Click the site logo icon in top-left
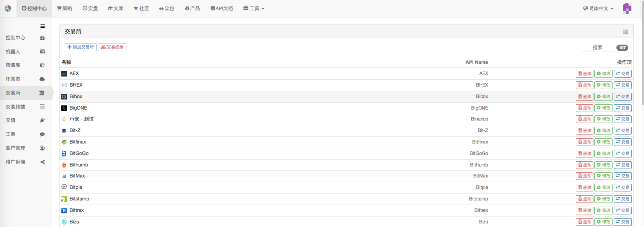 click(x=8, y=8)
